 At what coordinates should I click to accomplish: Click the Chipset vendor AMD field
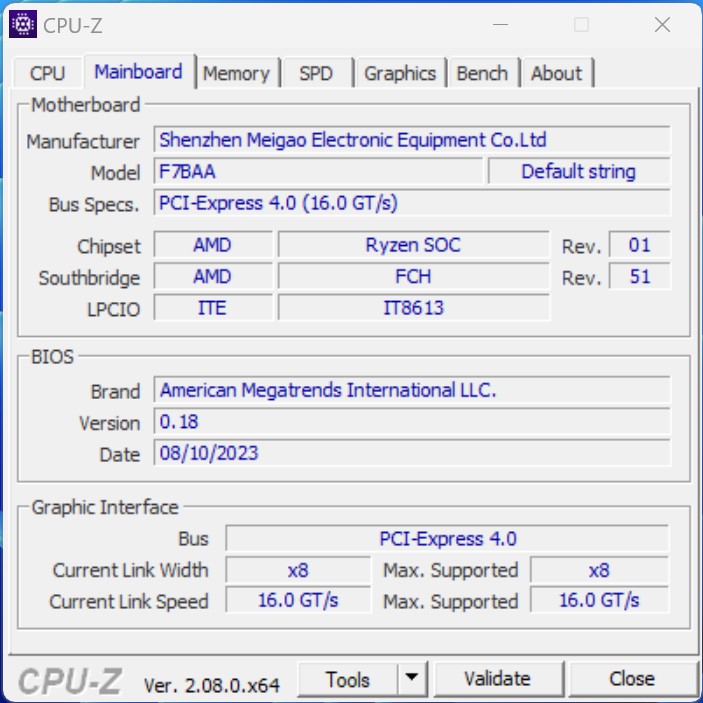coord(213,245)
